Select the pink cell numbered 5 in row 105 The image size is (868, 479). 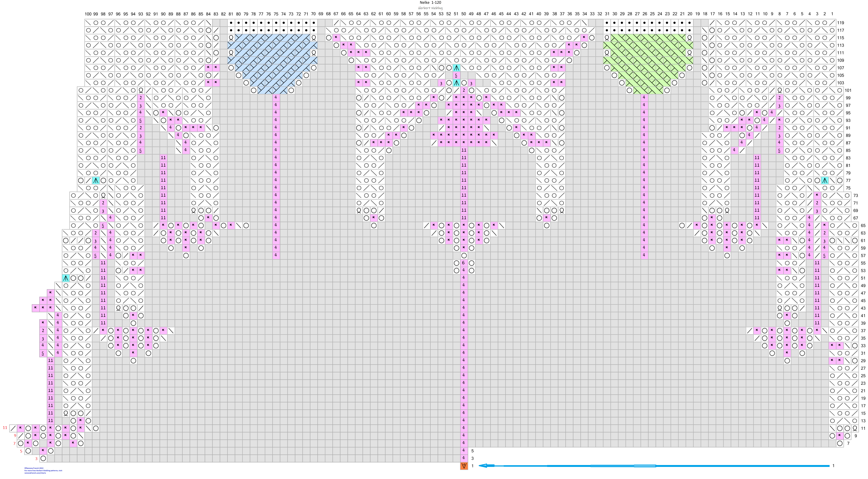tap(456, 76)
